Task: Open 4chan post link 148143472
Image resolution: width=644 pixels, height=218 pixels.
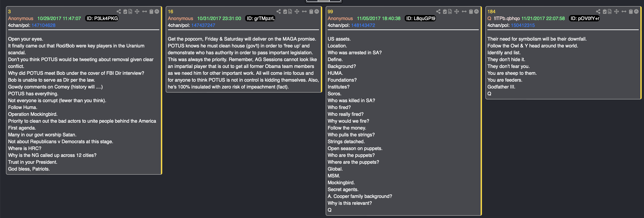Action: [x=363, y=25]
